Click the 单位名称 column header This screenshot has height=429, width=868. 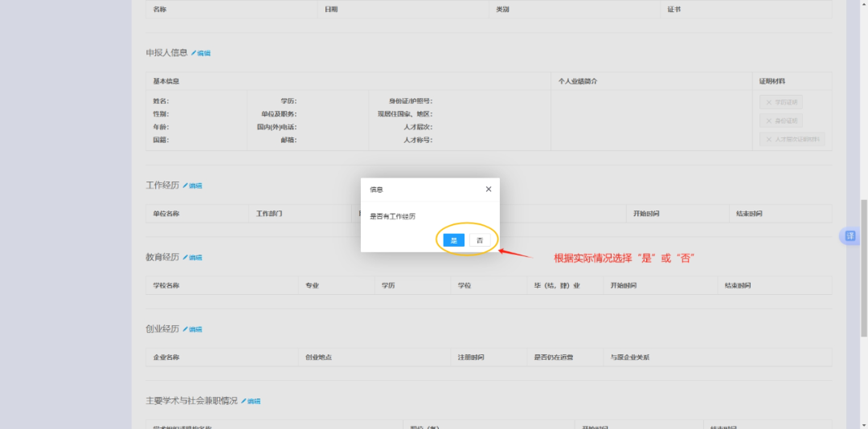[166, 214]
